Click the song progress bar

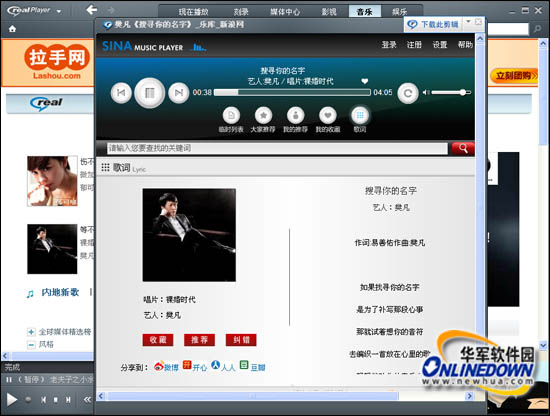pyautogui.click(x=292, y=92)
